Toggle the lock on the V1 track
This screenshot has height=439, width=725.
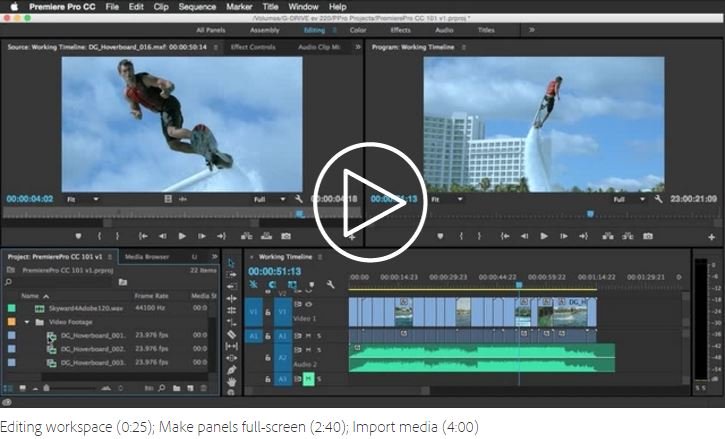[268, 312]
